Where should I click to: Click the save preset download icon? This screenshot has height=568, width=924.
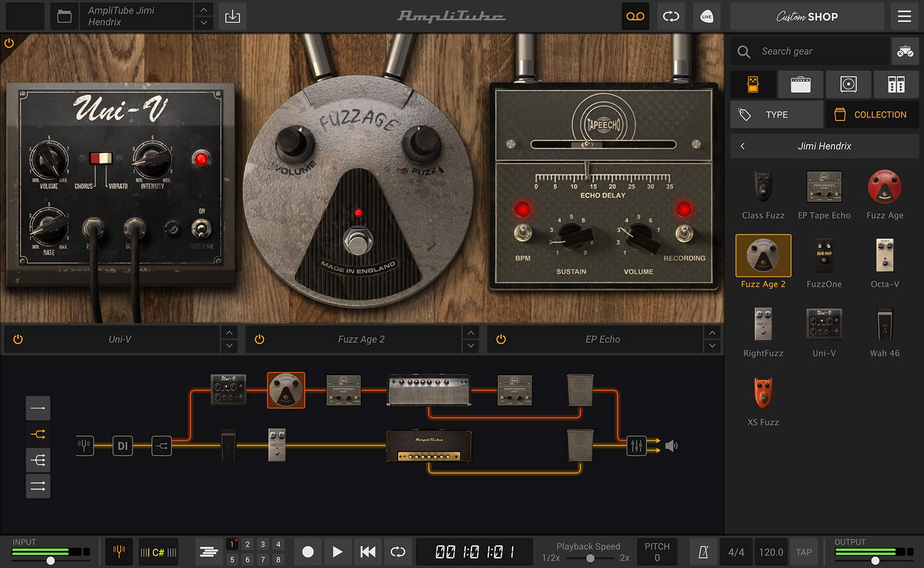click(233, 17)
